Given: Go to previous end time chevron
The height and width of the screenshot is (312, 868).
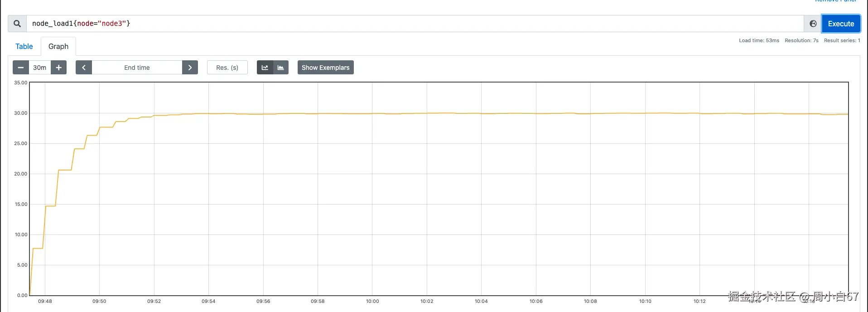Looking at the screenshot, I should 84,68.
